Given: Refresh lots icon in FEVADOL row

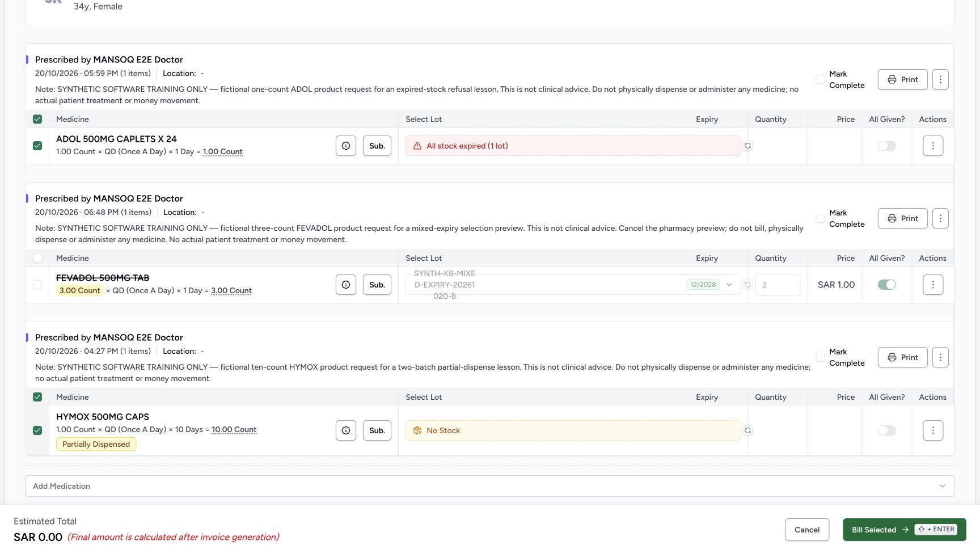Looking at the screenshot, I should (x=748, y=285).
